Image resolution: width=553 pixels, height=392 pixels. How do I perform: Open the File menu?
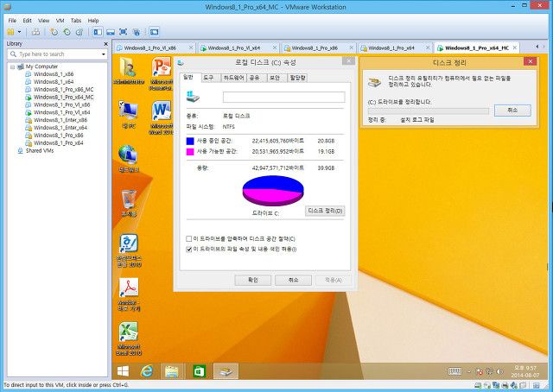point(12,21)
